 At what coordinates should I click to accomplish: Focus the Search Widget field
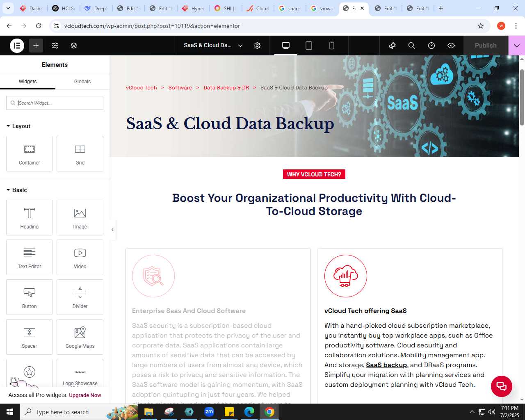(55, 103)
